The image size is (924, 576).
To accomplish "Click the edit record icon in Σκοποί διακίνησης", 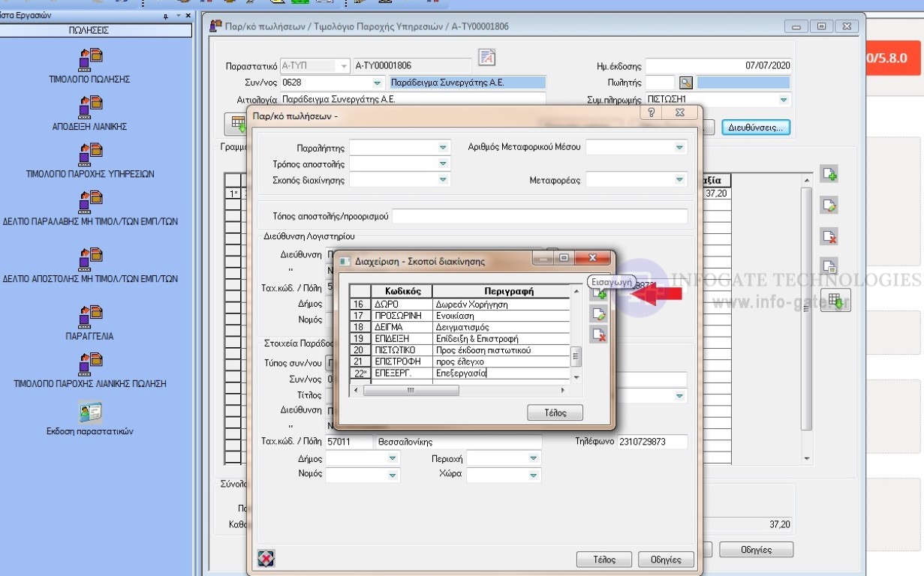I will [x=598, y=315].
